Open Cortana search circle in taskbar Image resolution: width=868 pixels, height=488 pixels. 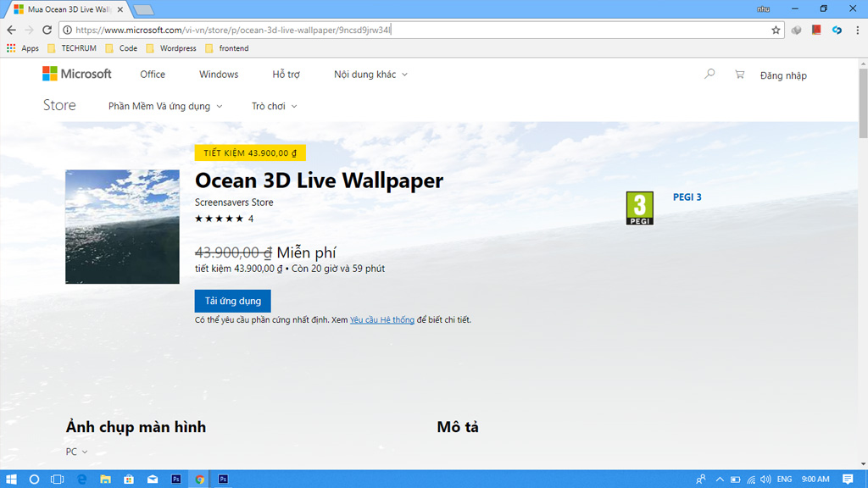pos(34,480)
